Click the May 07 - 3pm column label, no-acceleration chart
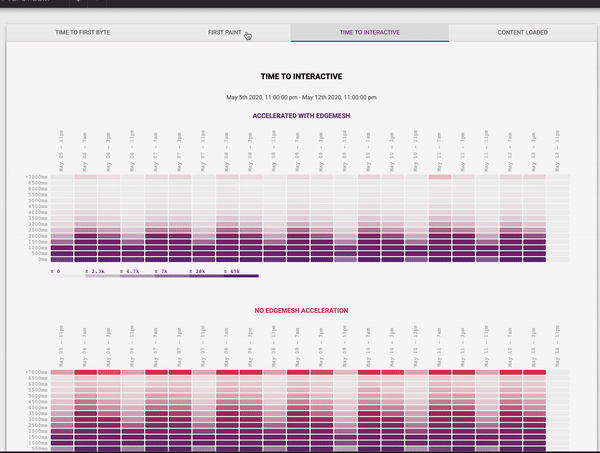The image size is (600, 453). (x=179, y=347)
